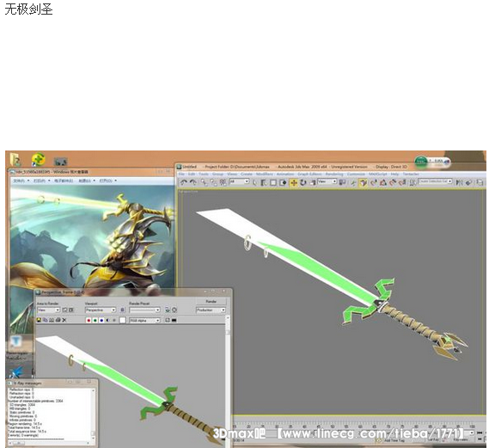Click the black Toggle UI icon in render window
The width and height of the screenshot is (489, 448).
point(174,321)
